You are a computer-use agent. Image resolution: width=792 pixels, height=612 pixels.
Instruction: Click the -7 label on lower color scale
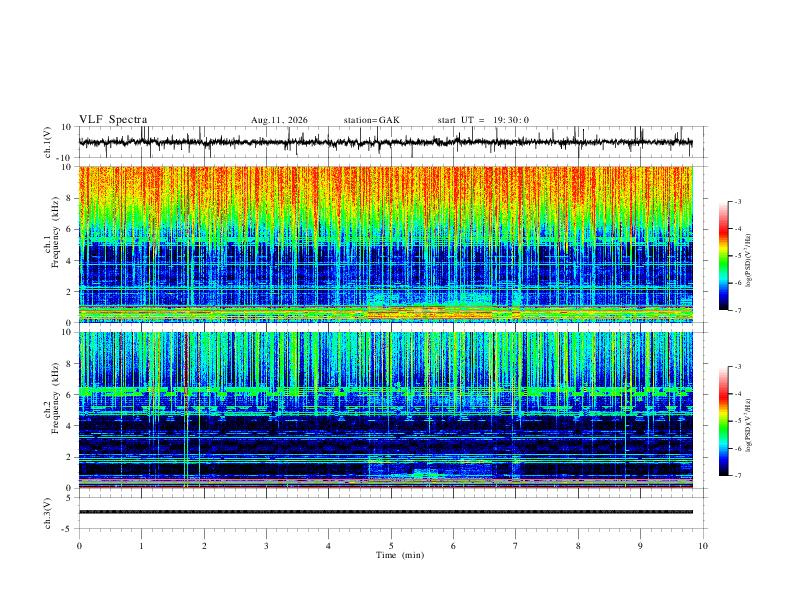(x=737, y=476)
